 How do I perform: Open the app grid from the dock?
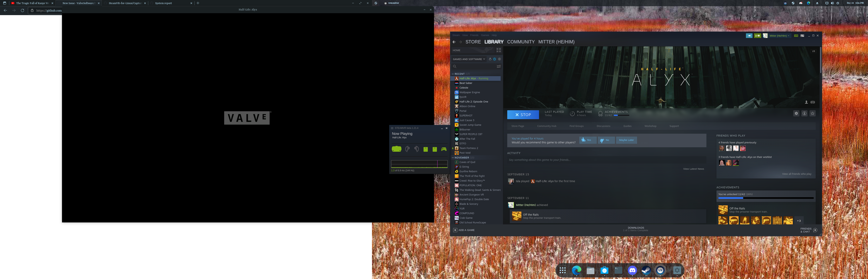pos(562,270)
